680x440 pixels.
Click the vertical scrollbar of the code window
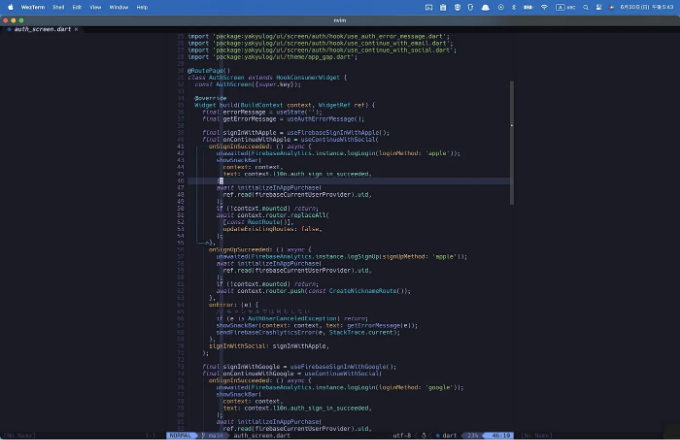pyautogui.click(x=512, y=143)
